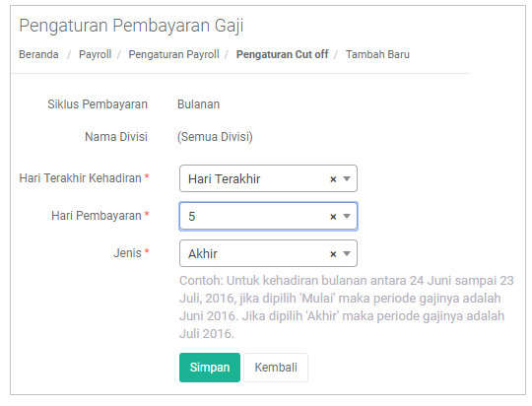Image resolution: width=532 pixels, height=406 pixels.
Task: Open the Jenis combo box showing Akhir
Action: tap(268, 253)
